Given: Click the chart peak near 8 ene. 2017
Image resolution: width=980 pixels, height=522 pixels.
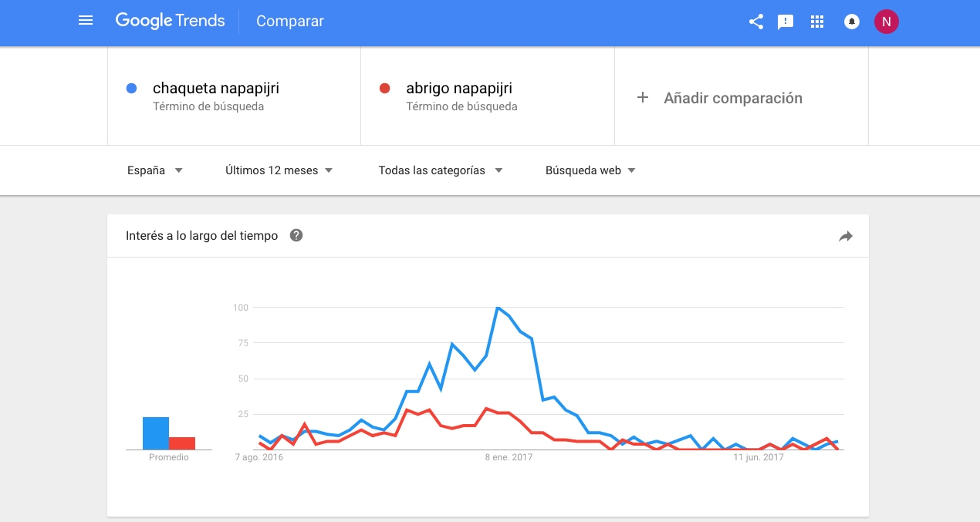Looking at the screenshot, I should click(498, 307).
